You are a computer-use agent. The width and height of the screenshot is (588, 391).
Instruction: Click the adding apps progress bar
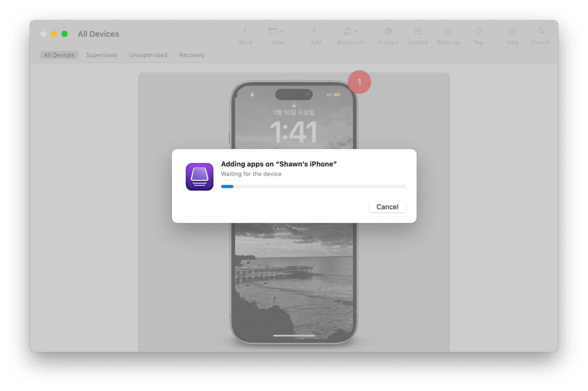(313, 186)
